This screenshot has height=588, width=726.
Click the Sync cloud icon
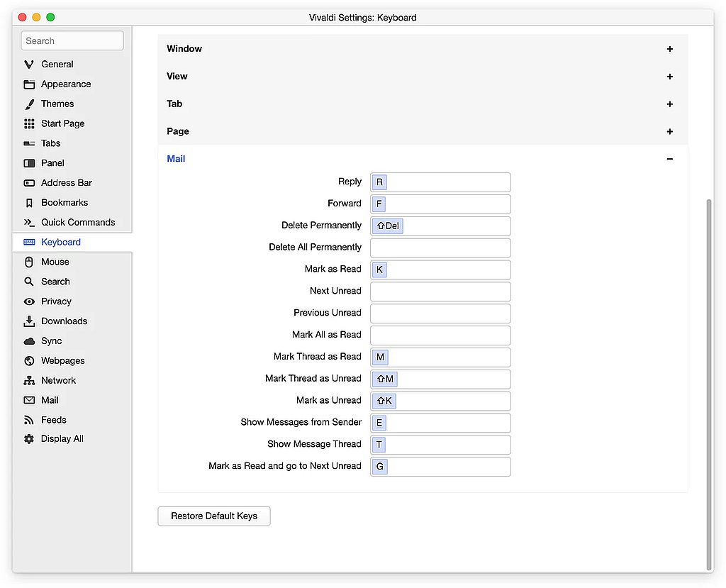29,341
